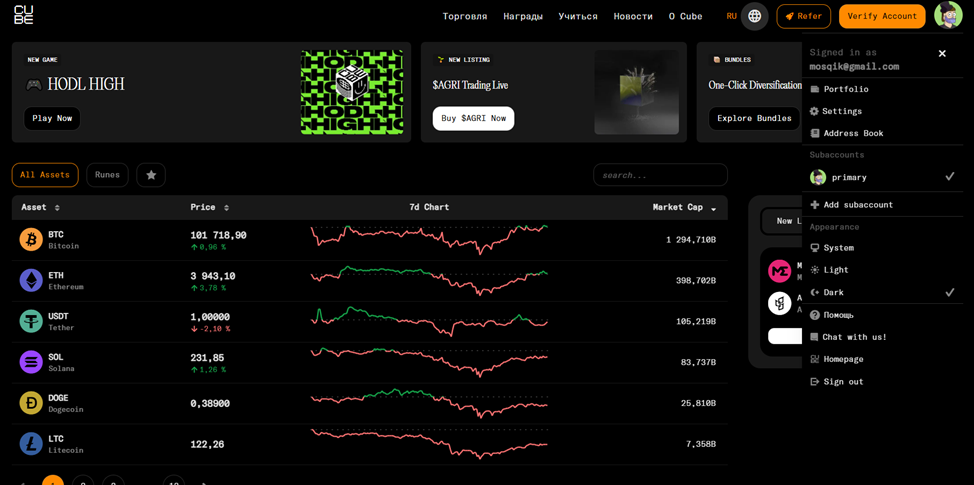This screenshot has height=485, width=974.
Task: Click the Litecoin coin icon
Action: [x=31, y=444]
